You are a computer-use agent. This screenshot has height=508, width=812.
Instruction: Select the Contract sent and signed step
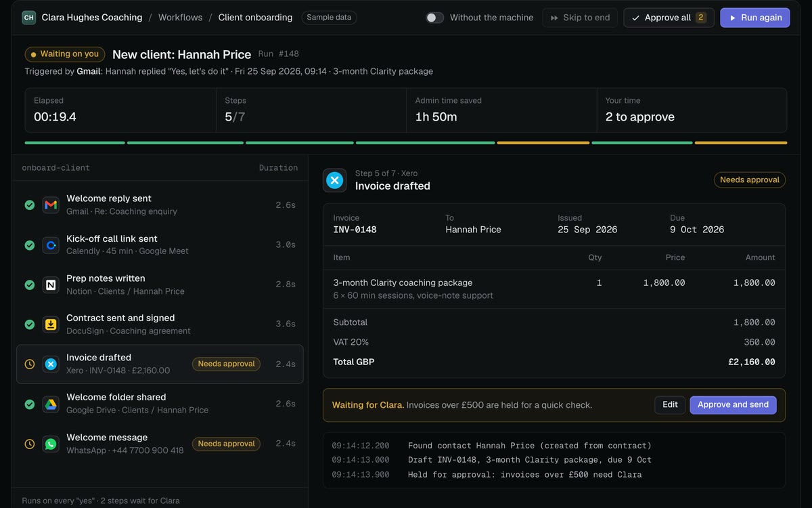(160, 324)
